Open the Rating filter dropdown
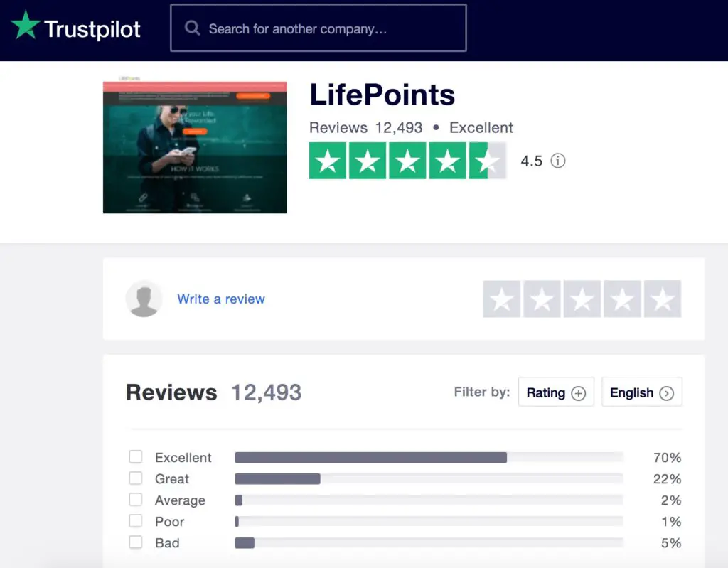The height and width of the screenshot is (568, 728). click(556, 392)
